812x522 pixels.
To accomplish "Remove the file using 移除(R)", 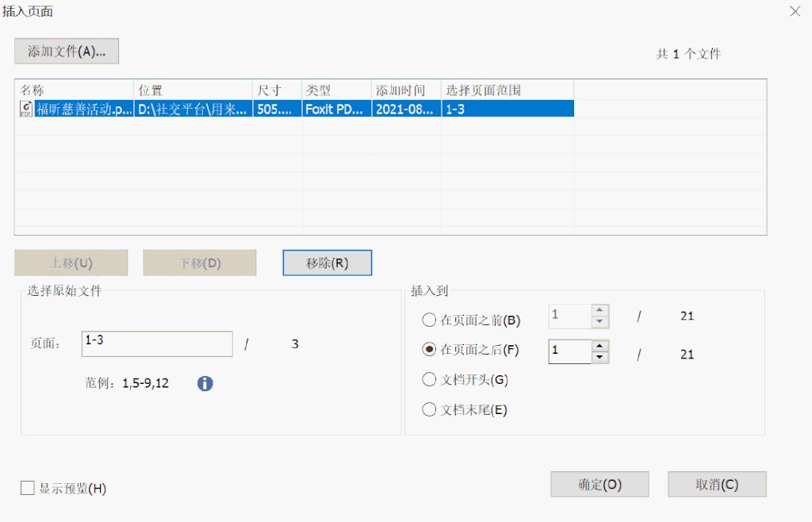I will coord(326,262).
